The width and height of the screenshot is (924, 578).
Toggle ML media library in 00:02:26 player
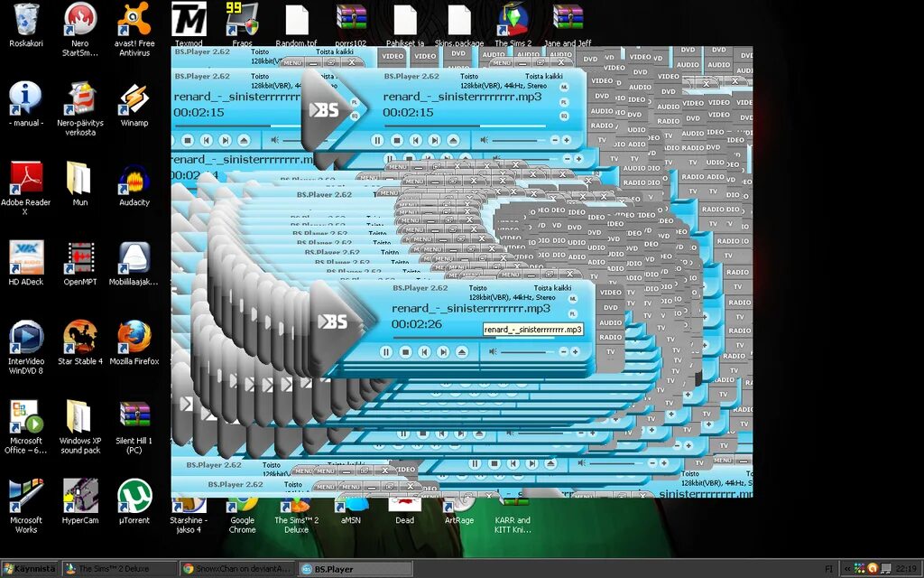573,299
